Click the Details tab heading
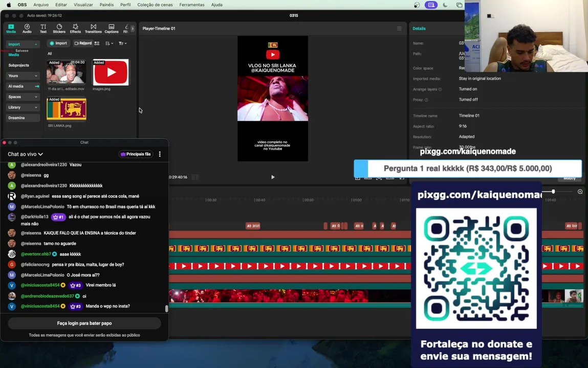 pos(419,29)
